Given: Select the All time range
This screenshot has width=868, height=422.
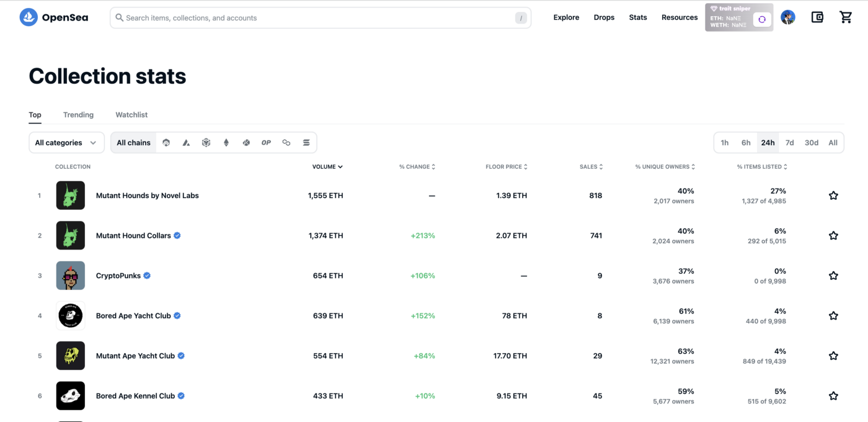Looking at the screenshot, I should (x=833, y=143).
